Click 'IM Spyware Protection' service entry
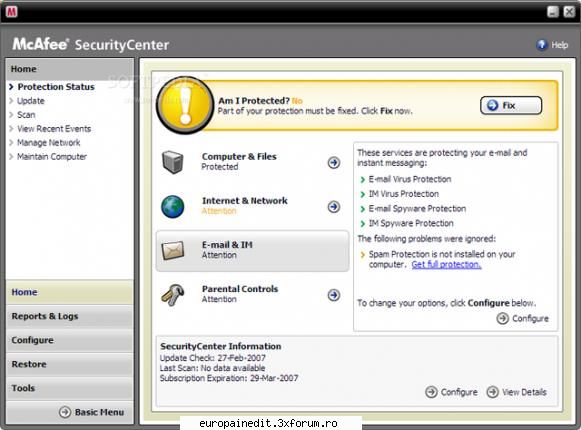This screenshot has height=430, width=581. pyautogui.click(x=411, y=223)
